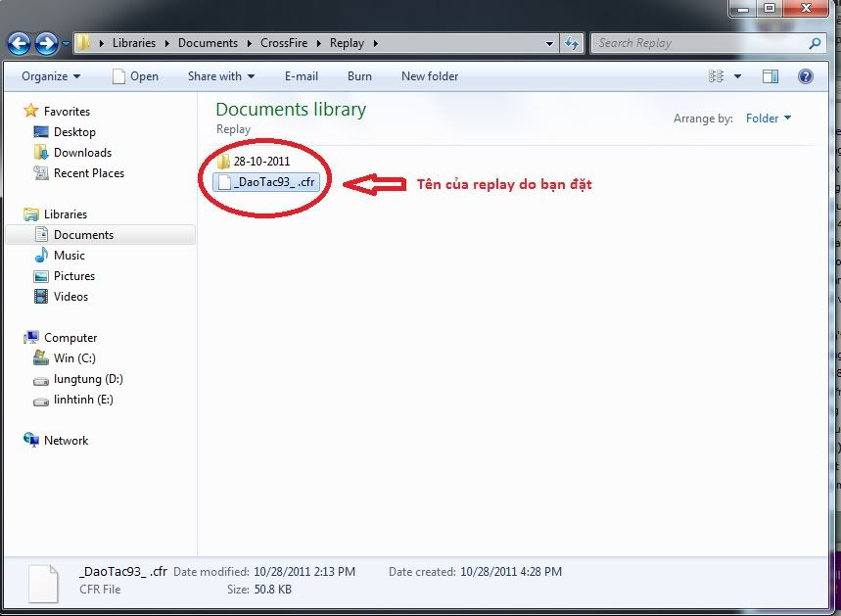Refresh the Replay folder view

[x=571, y=43]
